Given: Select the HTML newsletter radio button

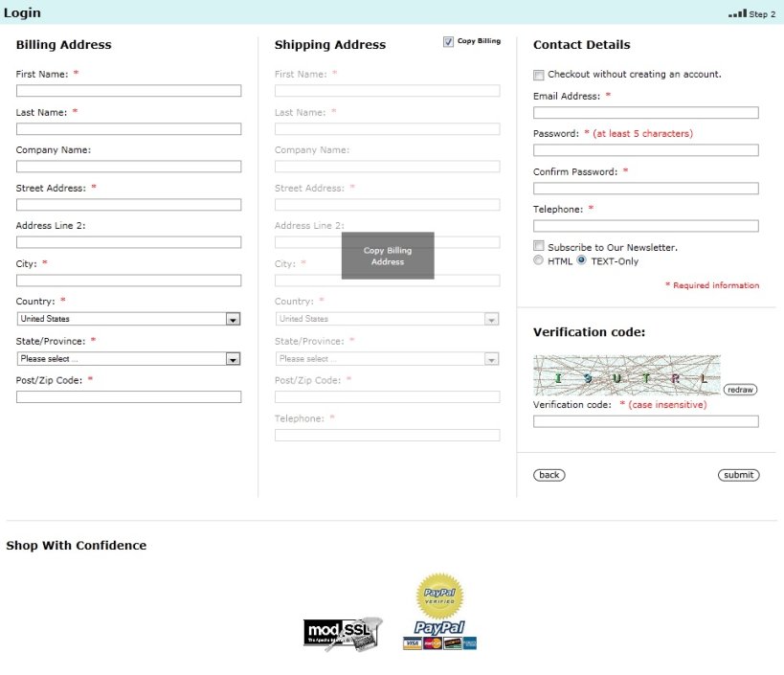Looking at the screenshot, I should (538, 259).
